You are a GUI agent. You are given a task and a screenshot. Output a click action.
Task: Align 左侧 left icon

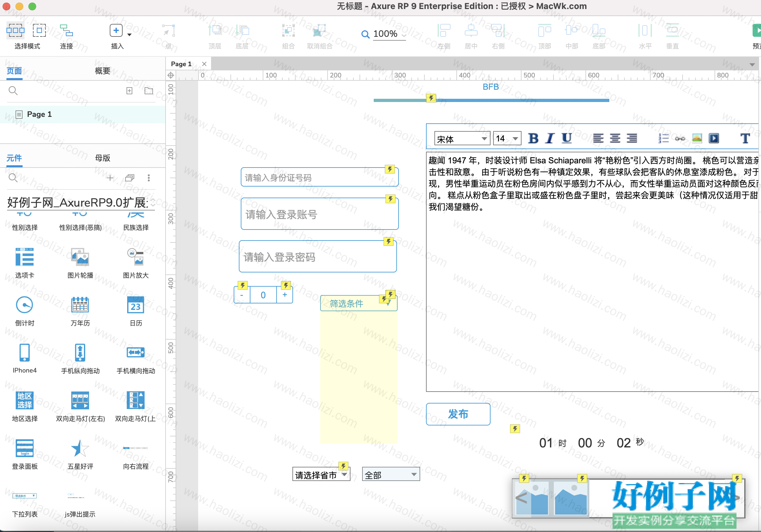(444, 30)
